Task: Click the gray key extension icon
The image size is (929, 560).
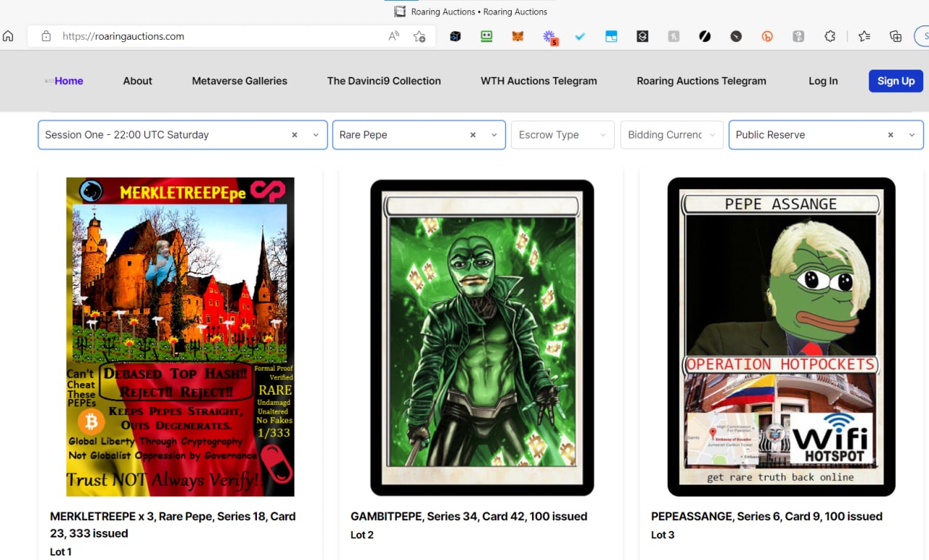Action: click(x=798, y=36)
